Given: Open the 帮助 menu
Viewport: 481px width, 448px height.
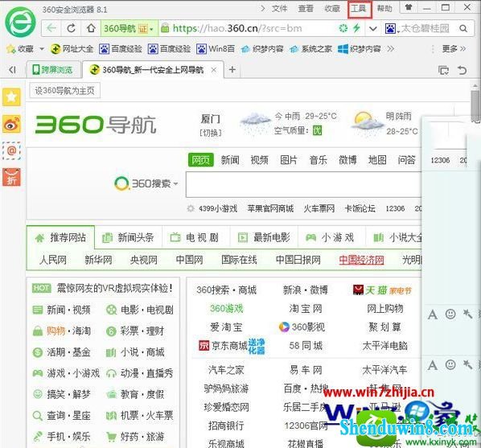Looking at the screenshot, I should 384,8.
